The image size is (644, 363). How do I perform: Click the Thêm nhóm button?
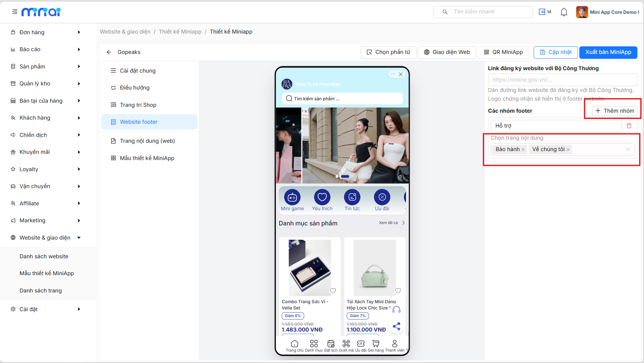(615, 111)
